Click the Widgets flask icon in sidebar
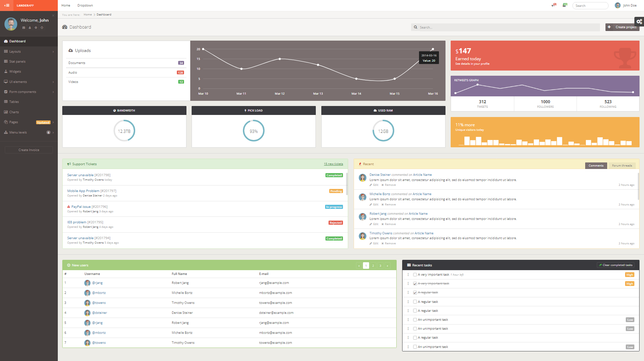Viewport: 644px width, 361px height. pos(6,72)
